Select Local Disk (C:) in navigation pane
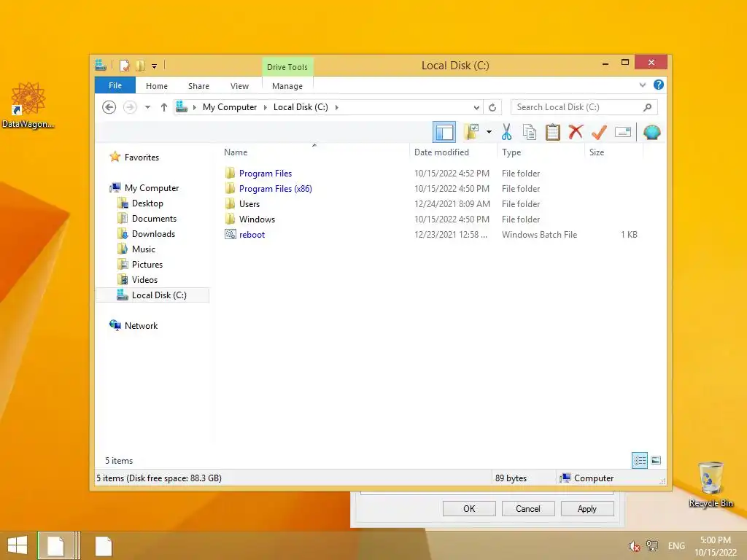Viewport: 747px width, 560px height. tap(152, 295)
